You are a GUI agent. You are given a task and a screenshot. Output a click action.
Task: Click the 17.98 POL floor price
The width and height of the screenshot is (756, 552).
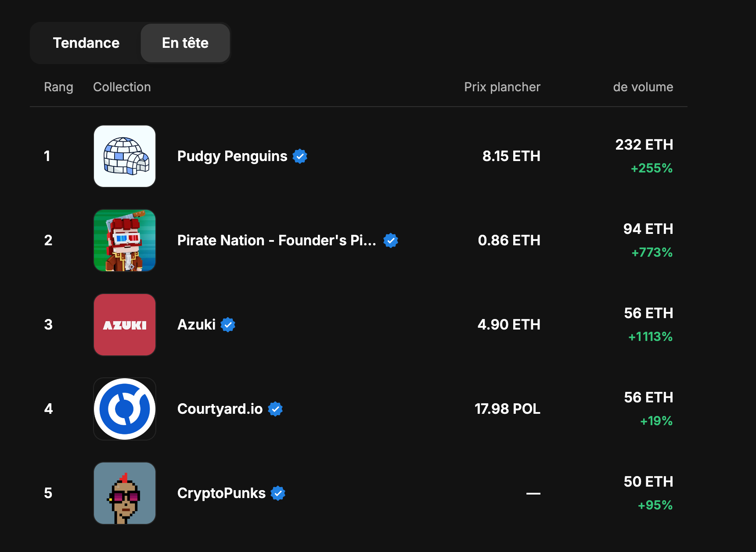[507, 409]
